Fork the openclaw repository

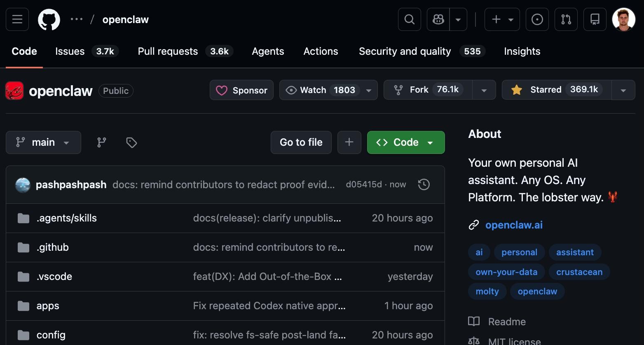point(428,90)
